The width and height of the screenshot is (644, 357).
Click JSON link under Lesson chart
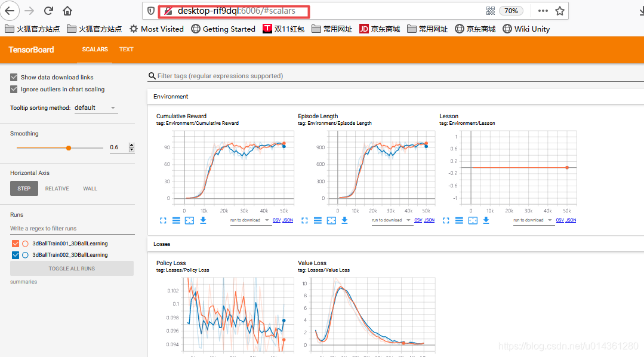(571, 220)
